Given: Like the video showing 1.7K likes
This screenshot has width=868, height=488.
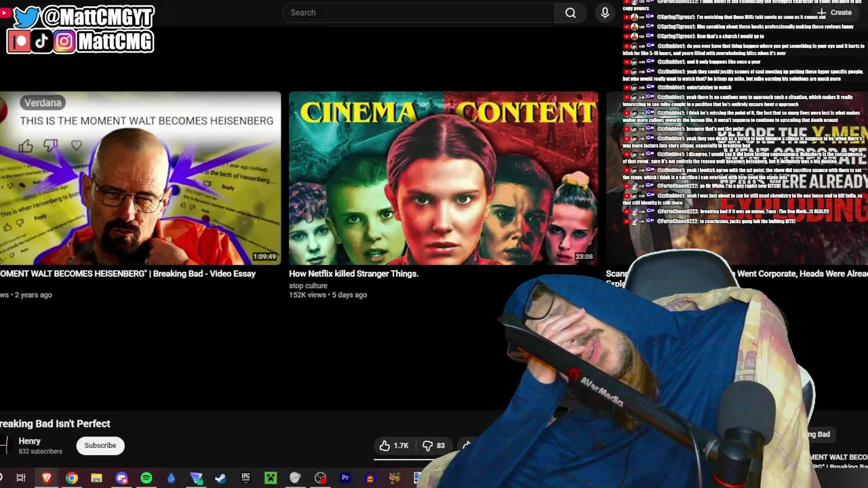Looking at the screenshot, I should click(393, 445).
